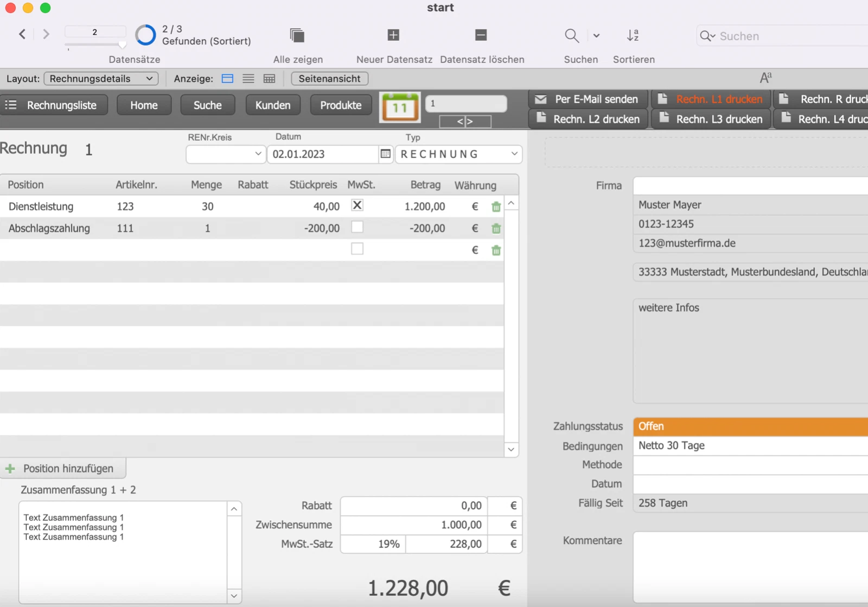Open the Sortieren sort icon

(633, 36)
